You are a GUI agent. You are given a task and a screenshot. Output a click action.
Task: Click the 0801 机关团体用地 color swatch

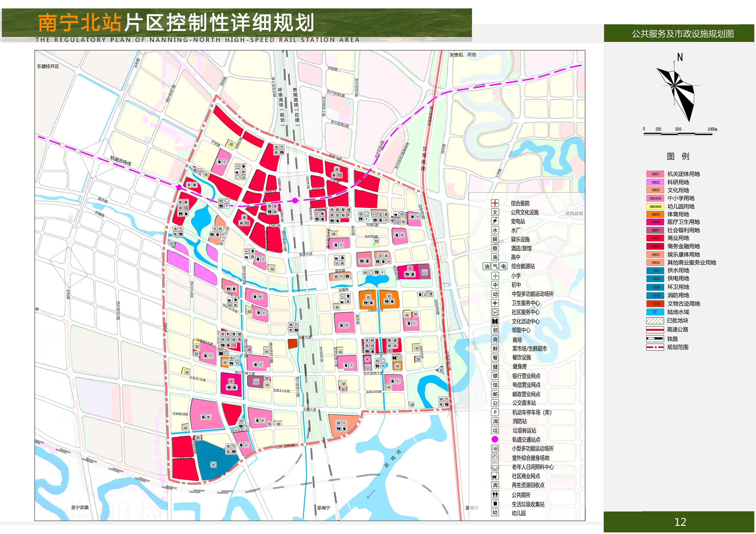point(655,174)
